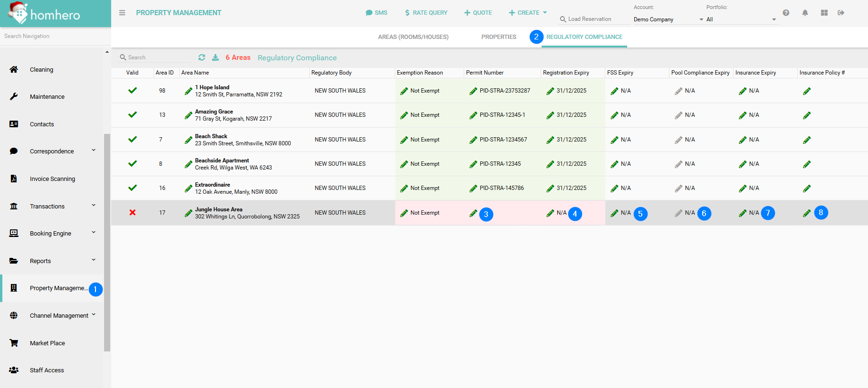The height and width of the screenshot is (388, 868).
Task: Click the Rate Query button
Action: [426, 13]
